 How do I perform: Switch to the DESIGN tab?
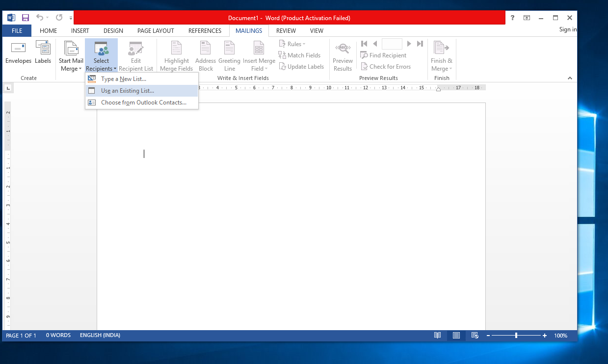[113, 30]
